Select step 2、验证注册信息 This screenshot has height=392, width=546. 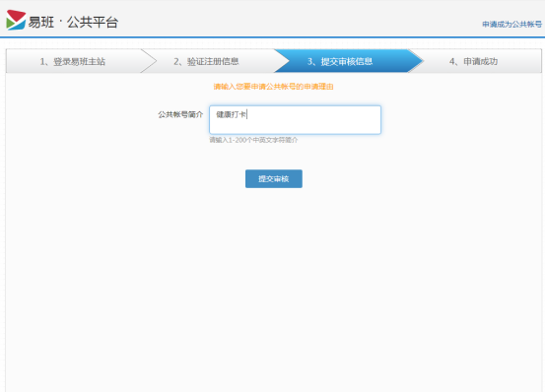tap(206, 61)
